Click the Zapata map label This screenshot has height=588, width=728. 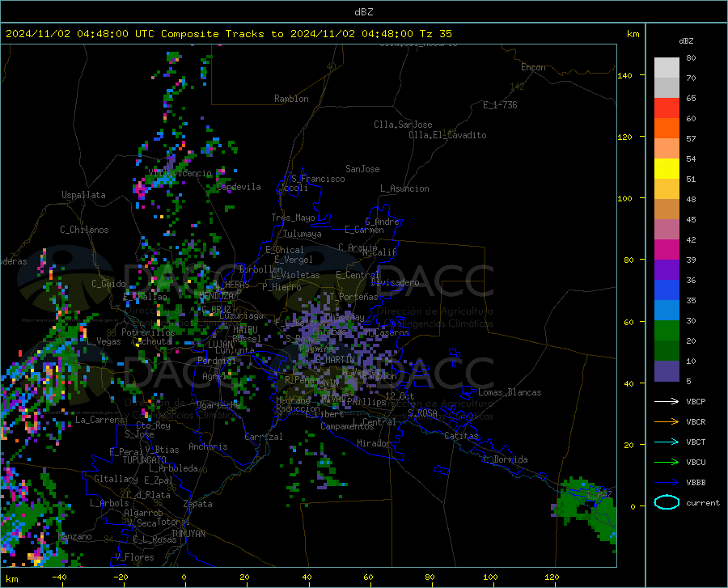coord(198,504)
